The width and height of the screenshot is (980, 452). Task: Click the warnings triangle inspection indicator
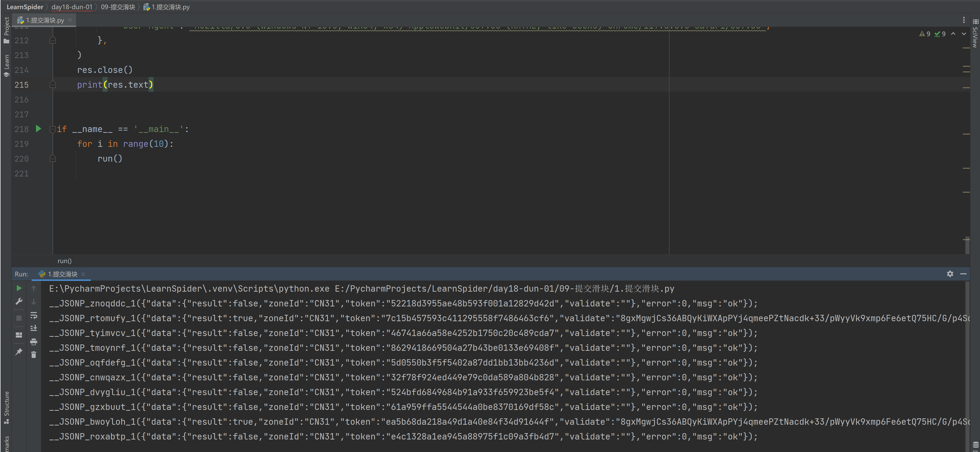pyautogui.click(x=924, y=34)
